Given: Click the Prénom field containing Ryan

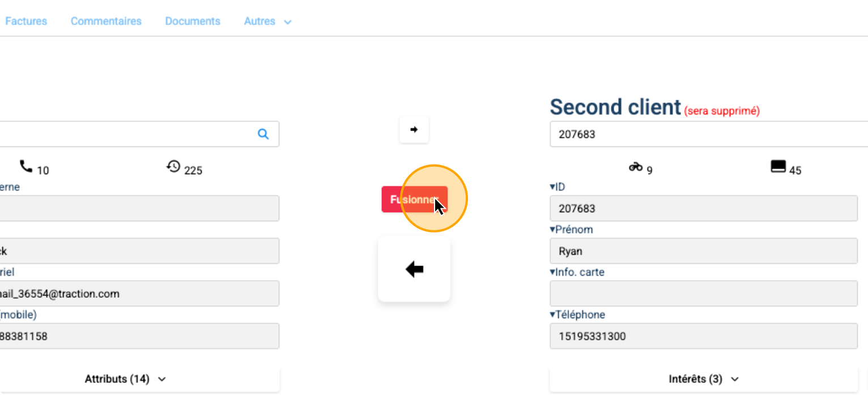Looking at the screenshot, I should [x=703, y=251].
